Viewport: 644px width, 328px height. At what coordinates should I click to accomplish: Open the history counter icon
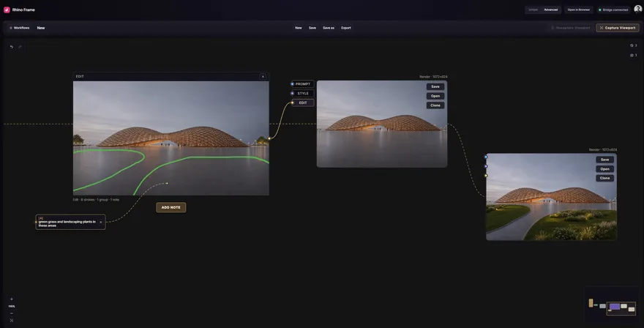point(633,45)
